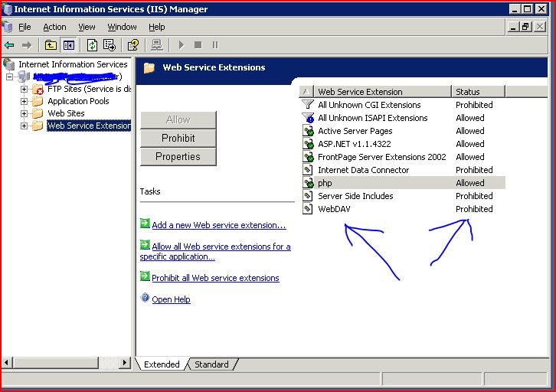Click Add a new Web service extension link
The width and height of the screenshot is (556, 392).
[219, 225]
